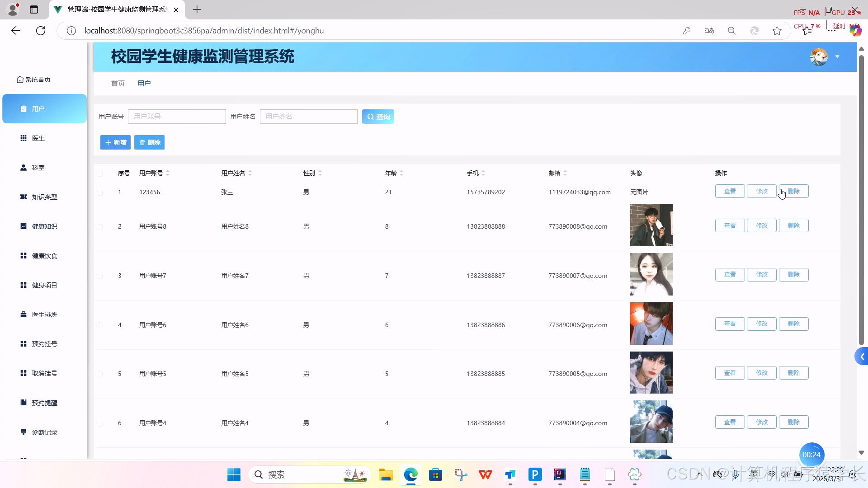
Task: Open the 诊断记录 sidebar section
Action: coord(44,432)
